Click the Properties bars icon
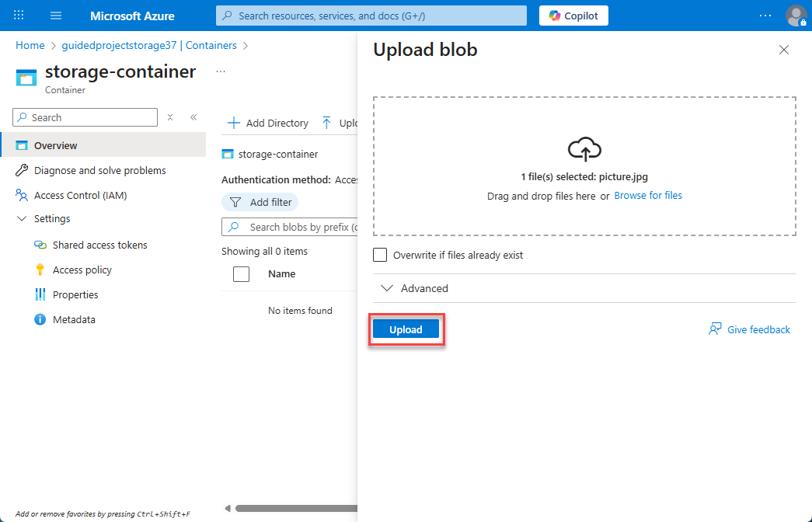Screen dimensions: 812x522 click(x=40, y=294)
